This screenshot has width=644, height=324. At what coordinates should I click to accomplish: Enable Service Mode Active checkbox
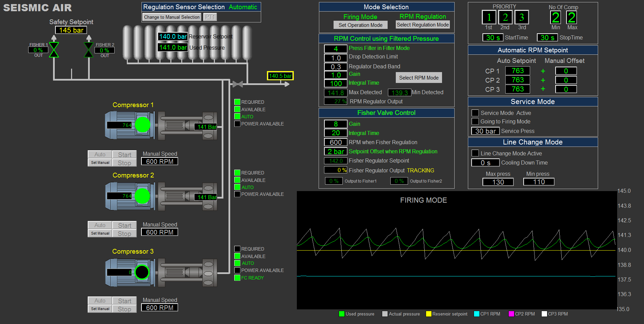(475, 113)
